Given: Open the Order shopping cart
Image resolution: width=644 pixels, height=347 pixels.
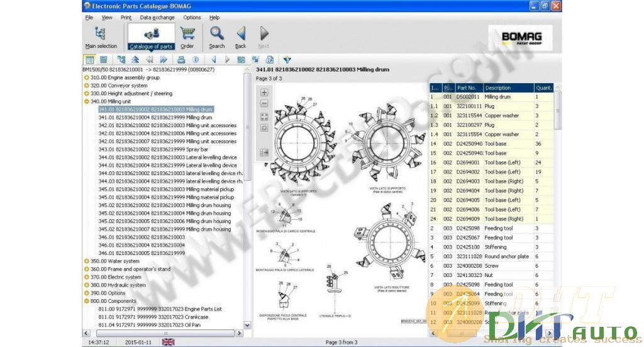Looking at the screenshot, I should (x=187, y=37).
